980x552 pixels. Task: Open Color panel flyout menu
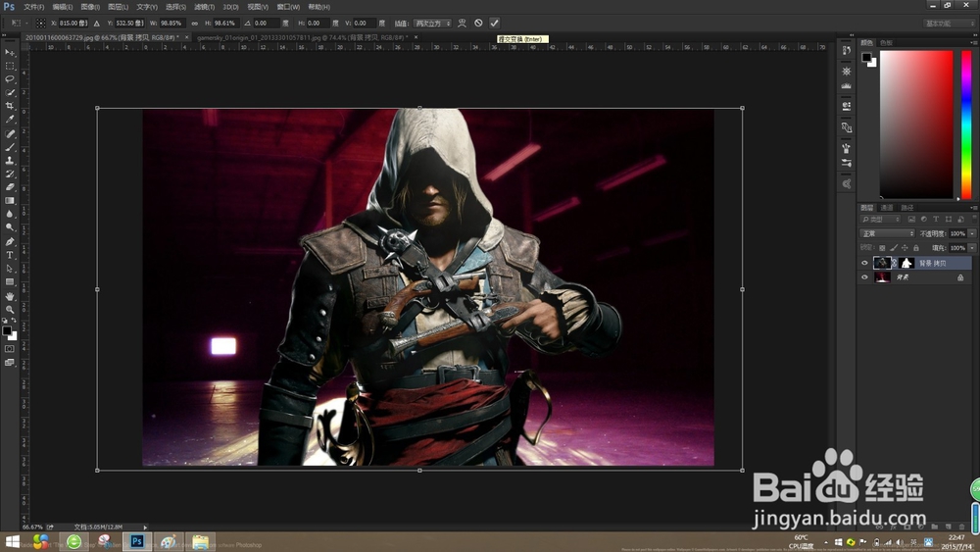[x=974, y=42]
